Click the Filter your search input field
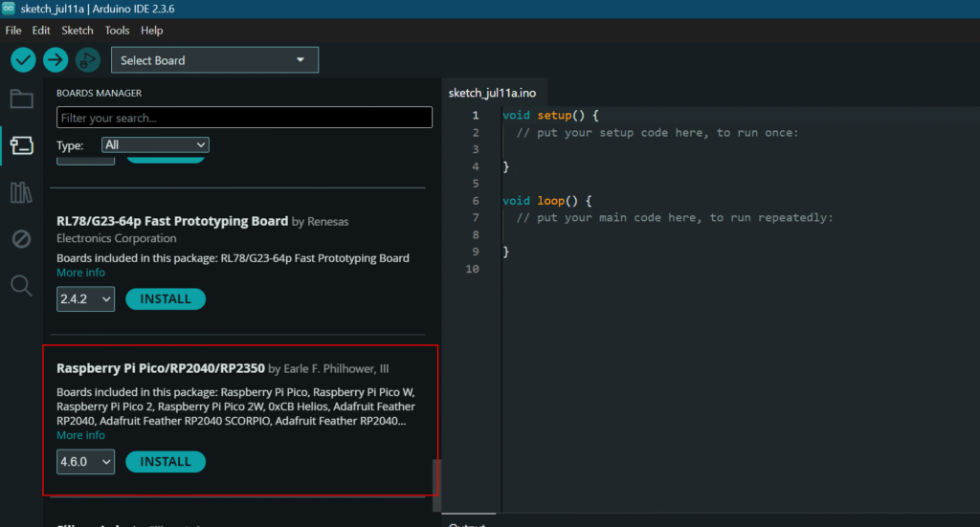The height and width of the screenshot is (527, 980). (244, 118)
